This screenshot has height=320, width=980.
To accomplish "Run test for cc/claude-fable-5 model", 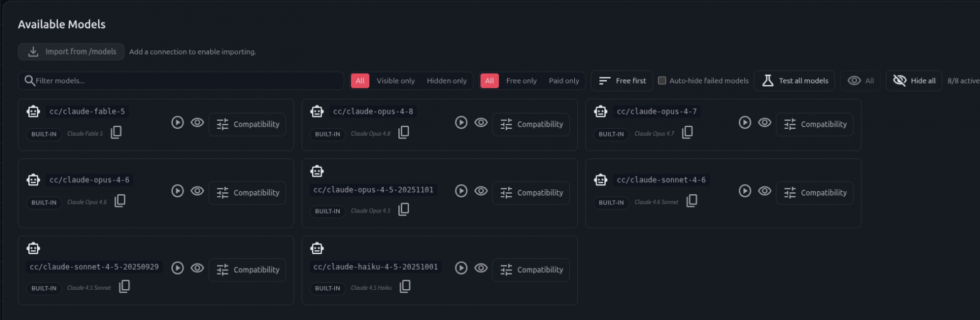I will 178,123.
